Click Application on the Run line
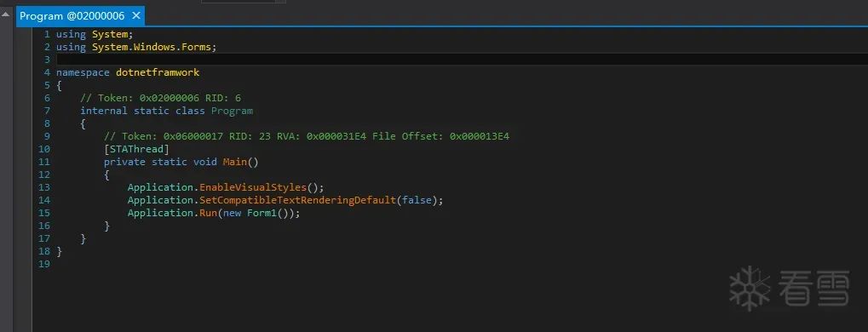868x332 pixels. 160,213
